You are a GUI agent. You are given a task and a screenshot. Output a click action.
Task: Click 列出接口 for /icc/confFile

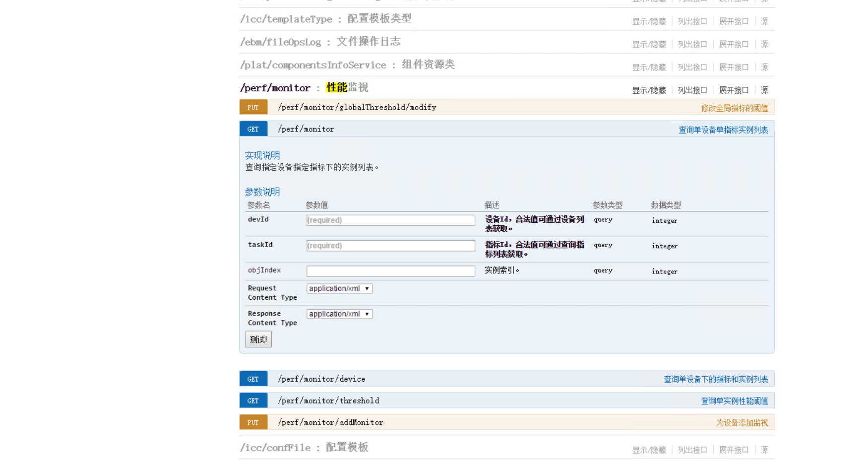point(692,450)
